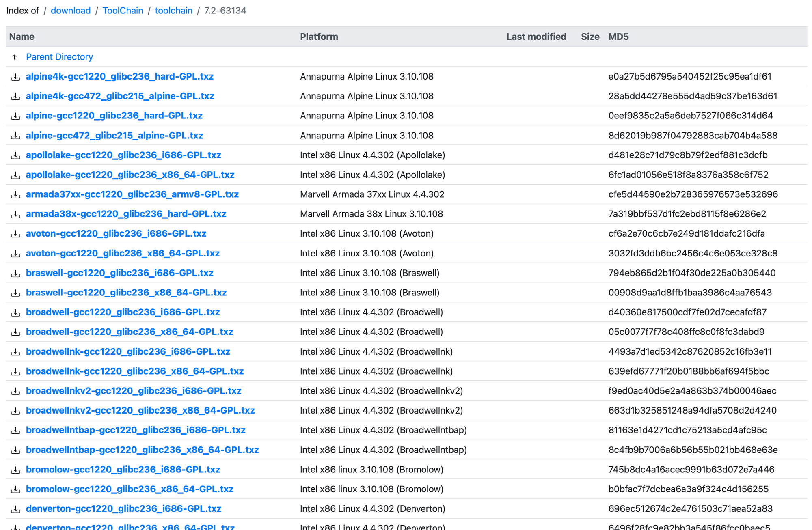Open apollolake-gcc1220_glibc236_i686-GPL.txz link
812x530 pixels.
point(123,155)
